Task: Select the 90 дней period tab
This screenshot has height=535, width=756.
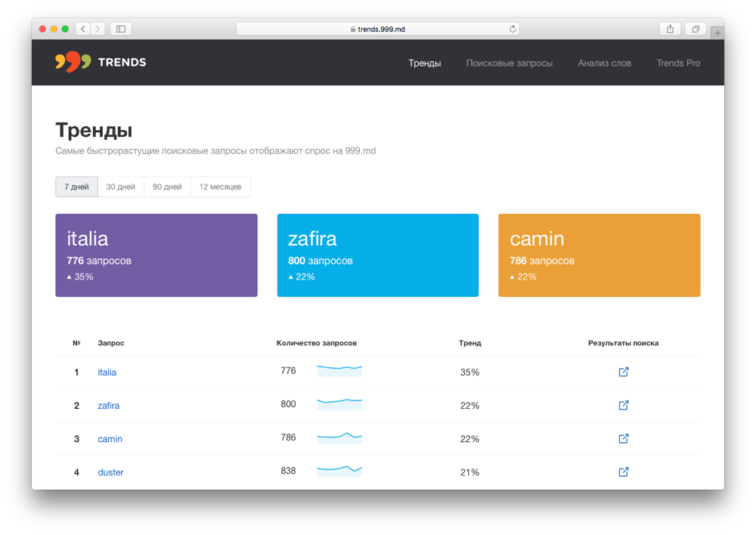Action: 167,187
